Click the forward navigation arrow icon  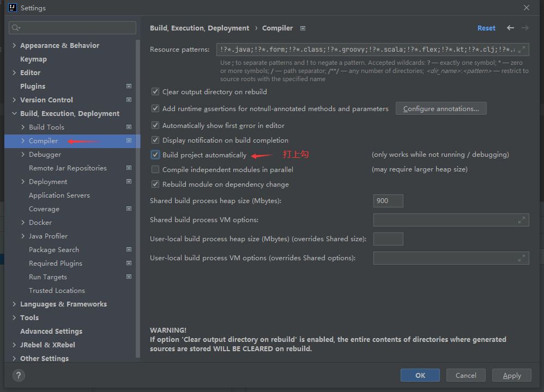point(525,28)
